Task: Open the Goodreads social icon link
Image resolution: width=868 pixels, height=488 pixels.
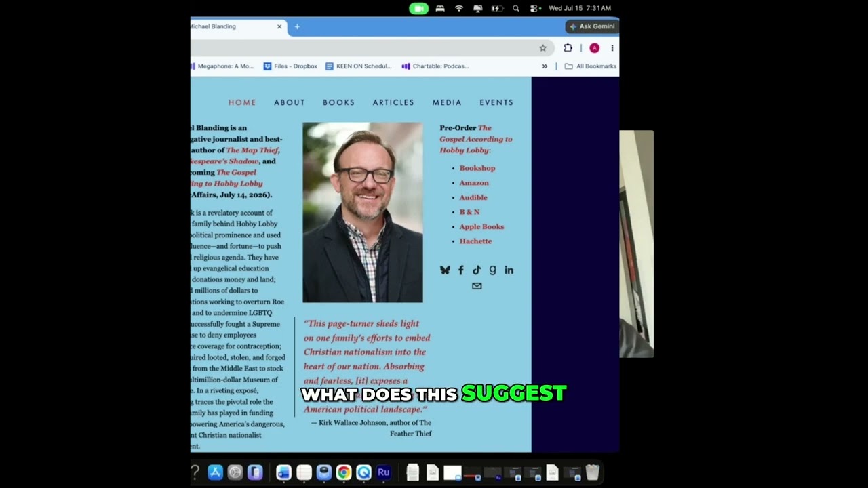Action: click(492, 270)
